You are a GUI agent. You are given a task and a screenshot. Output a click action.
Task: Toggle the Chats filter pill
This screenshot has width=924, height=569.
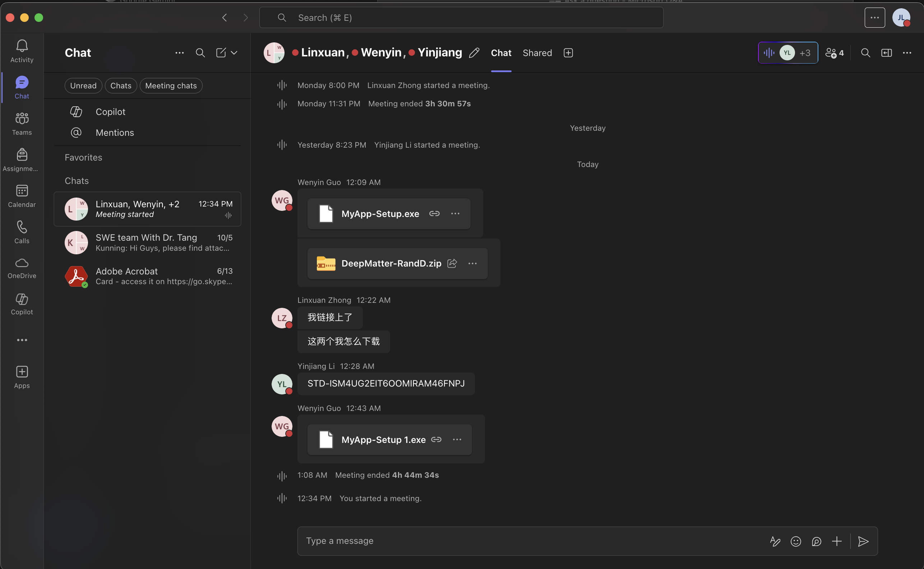coord(121,85)
